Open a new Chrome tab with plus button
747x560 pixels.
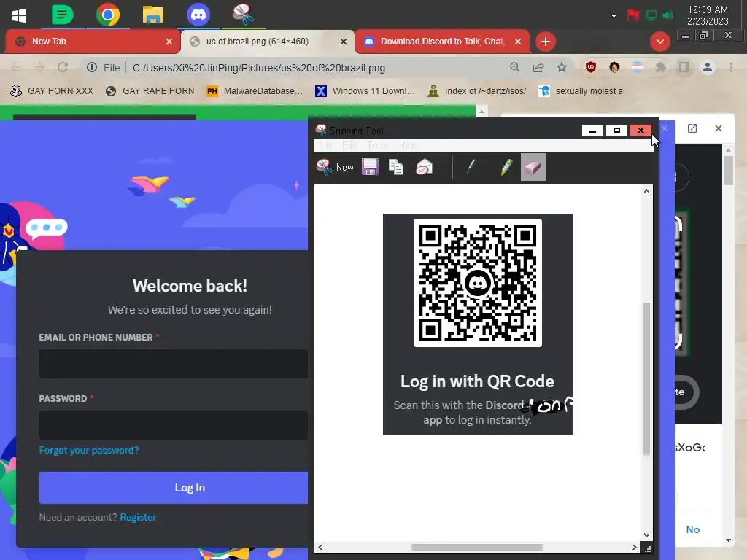point(546,42)
